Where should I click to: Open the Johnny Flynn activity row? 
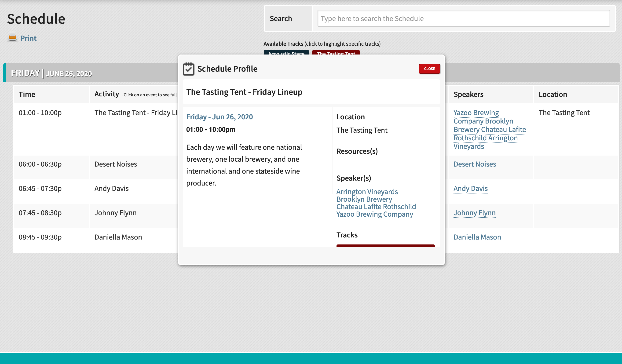(116, 213)
